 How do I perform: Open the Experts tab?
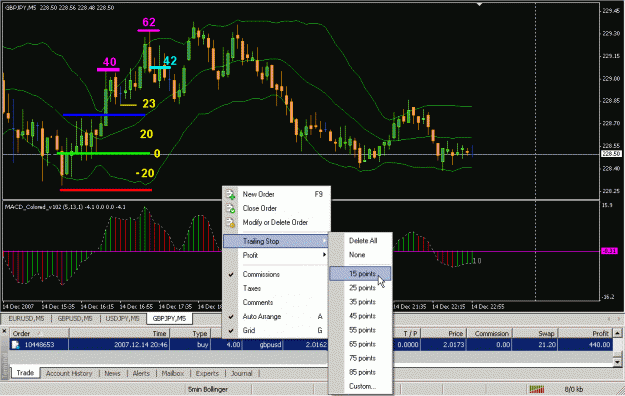207,373
